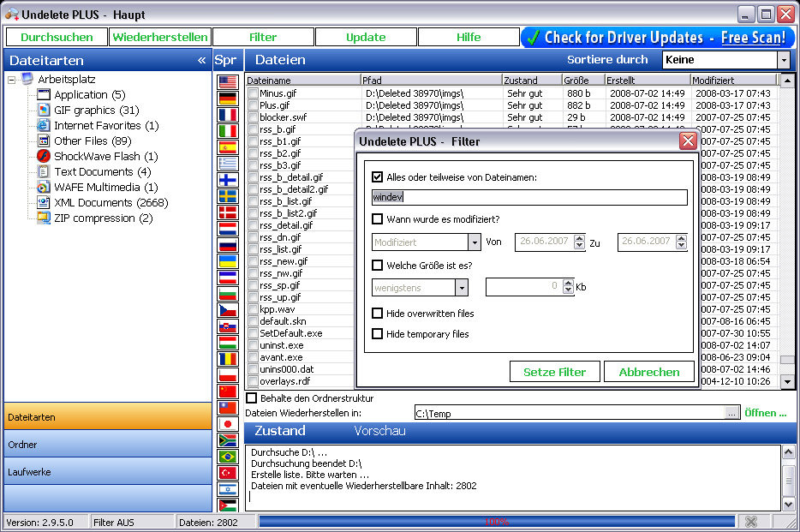
Task: Toggle 'Behalte den Ordnerstruktur' checkbox
Action: click(252, 398)
